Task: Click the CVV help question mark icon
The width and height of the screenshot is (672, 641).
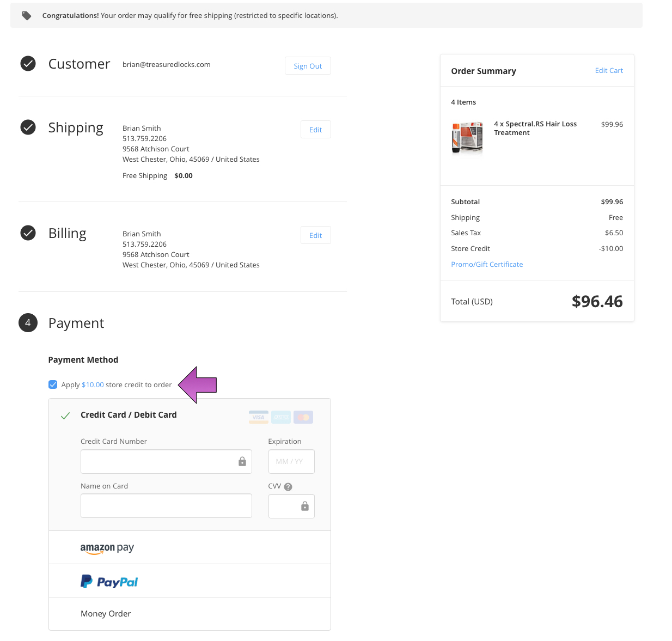Action: (x=288, y=487)
